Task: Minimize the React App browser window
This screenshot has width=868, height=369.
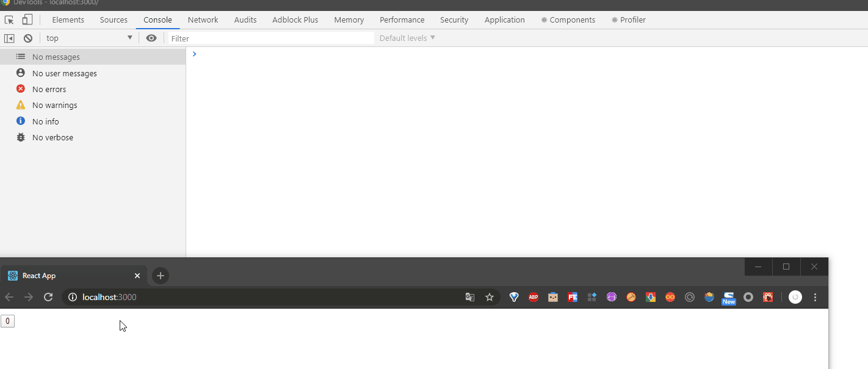Action: pos(758,267)
